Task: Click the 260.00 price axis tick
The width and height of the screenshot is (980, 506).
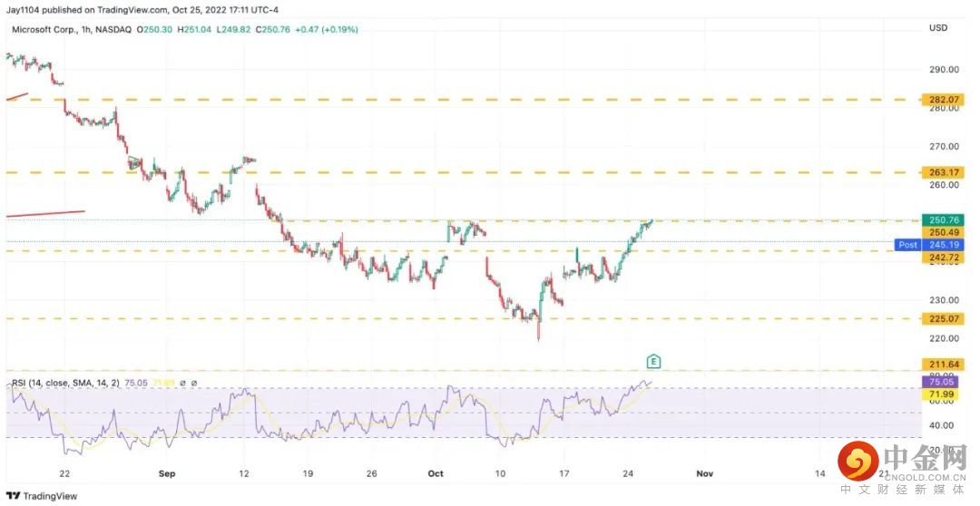Action: pos(944,185)
